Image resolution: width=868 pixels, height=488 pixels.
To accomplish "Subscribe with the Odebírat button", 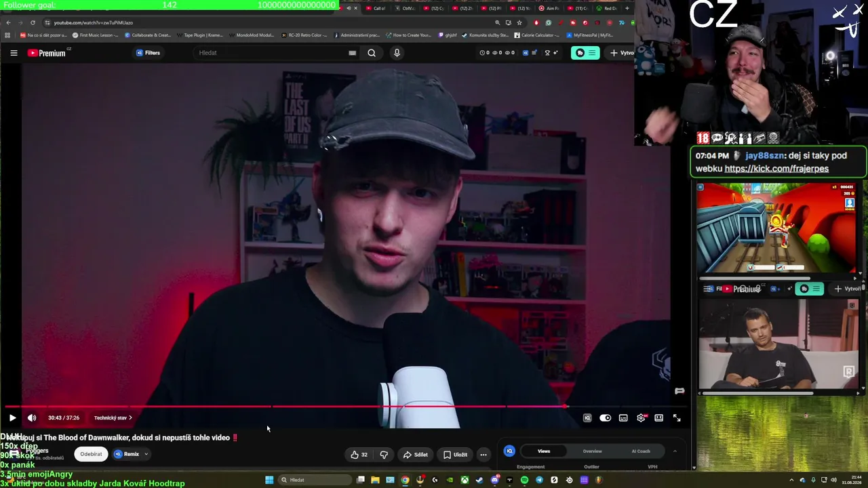I will point(91,454).
